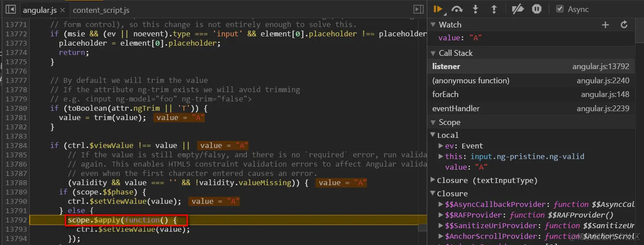Image resolution: width=644 pixels, height=245 pixels.
Task: Toggle the Async checkbox
Action: point(560,9)
